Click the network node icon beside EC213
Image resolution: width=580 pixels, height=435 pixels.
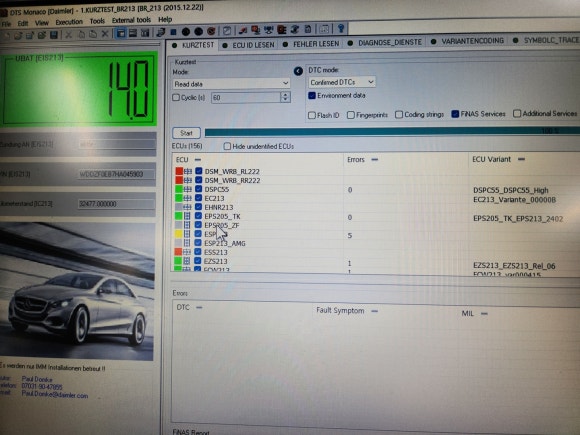point(188,198)
